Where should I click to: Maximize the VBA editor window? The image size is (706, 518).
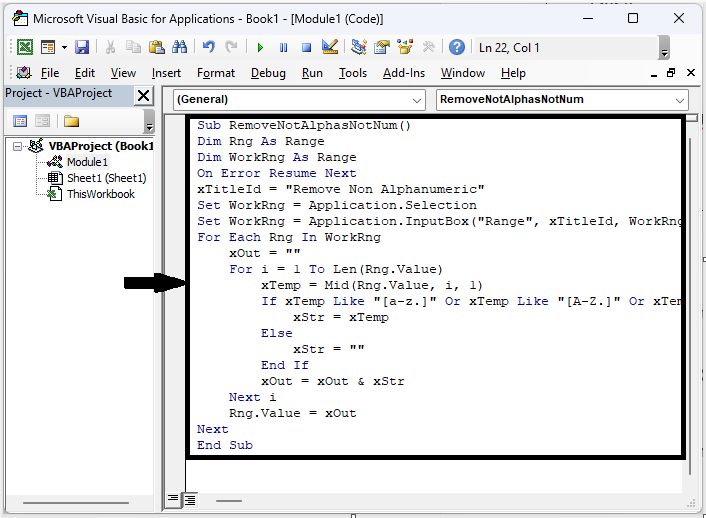633,18
